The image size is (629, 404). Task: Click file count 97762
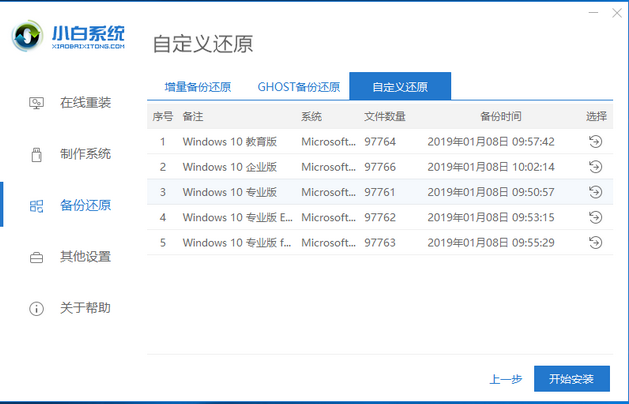[380, 217]
